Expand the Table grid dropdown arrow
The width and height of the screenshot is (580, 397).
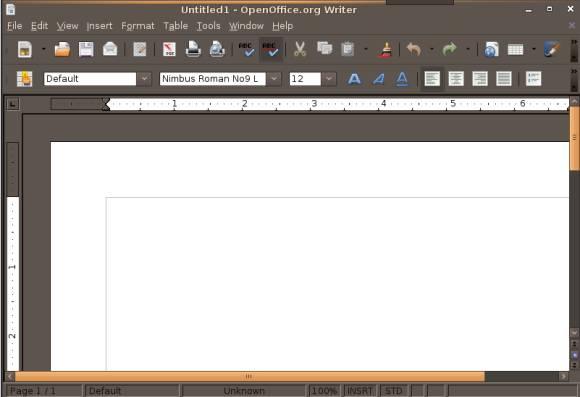point(533,49)
